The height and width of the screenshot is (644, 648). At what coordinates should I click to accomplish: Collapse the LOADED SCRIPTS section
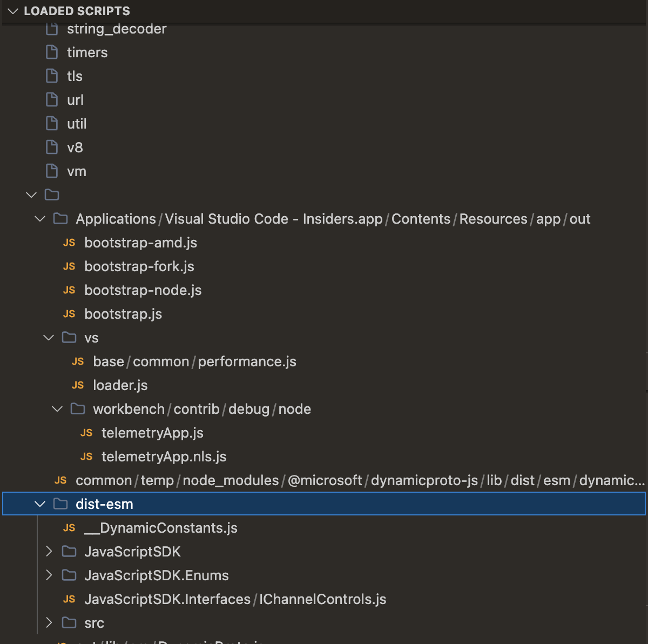[x=13, y=11]
